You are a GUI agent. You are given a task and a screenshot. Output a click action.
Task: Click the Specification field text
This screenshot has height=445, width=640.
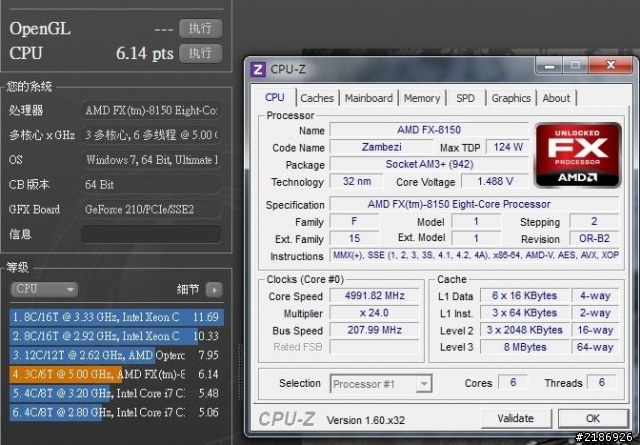[x=475, y=204]
